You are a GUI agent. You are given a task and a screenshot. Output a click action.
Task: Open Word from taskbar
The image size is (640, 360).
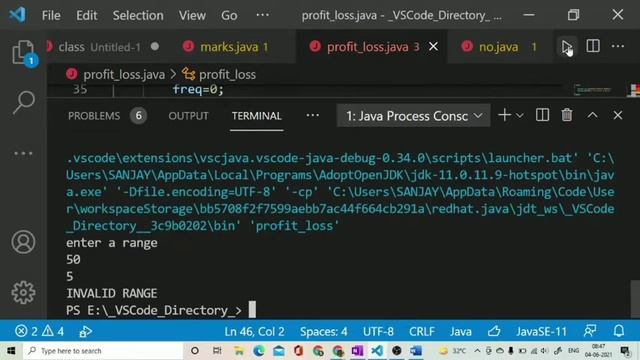[416, 351]
